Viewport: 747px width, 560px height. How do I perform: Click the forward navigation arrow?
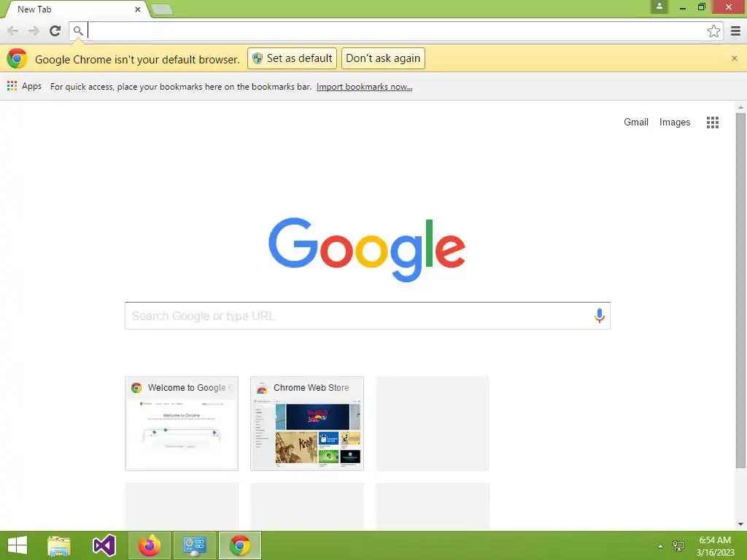pyautogui.click(x=34, y=31)
